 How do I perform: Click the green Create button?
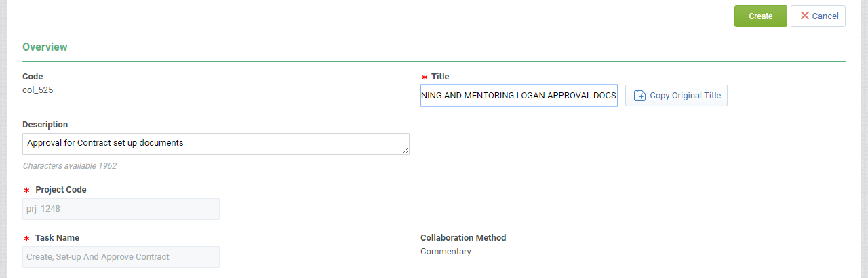pyautogui.click(x=760, y=16)
